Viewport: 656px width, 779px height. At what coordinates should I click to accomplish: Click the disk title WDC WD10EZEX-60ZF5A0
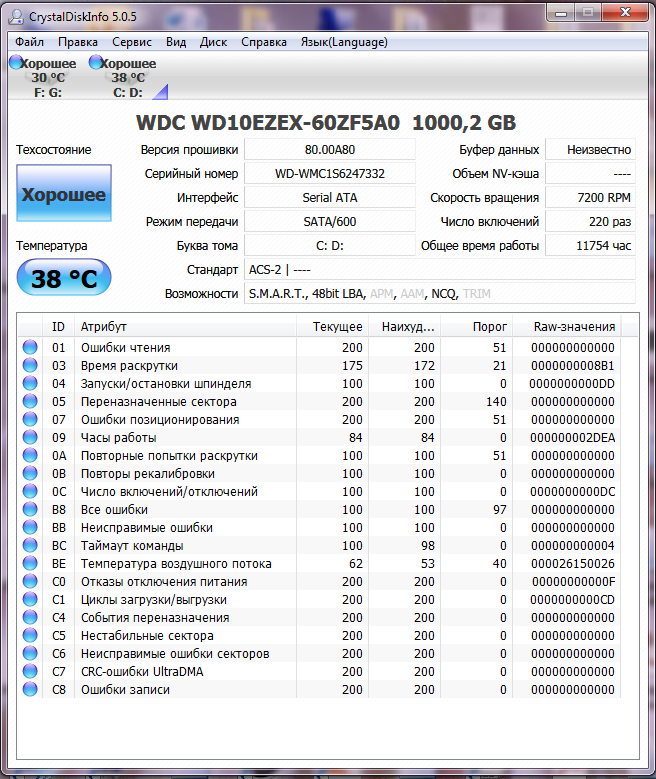268,123
